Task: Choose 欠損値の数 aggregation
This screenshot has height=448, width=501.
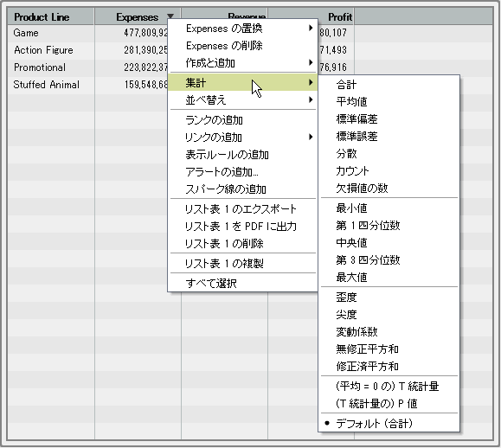Action: coord(389,188)
